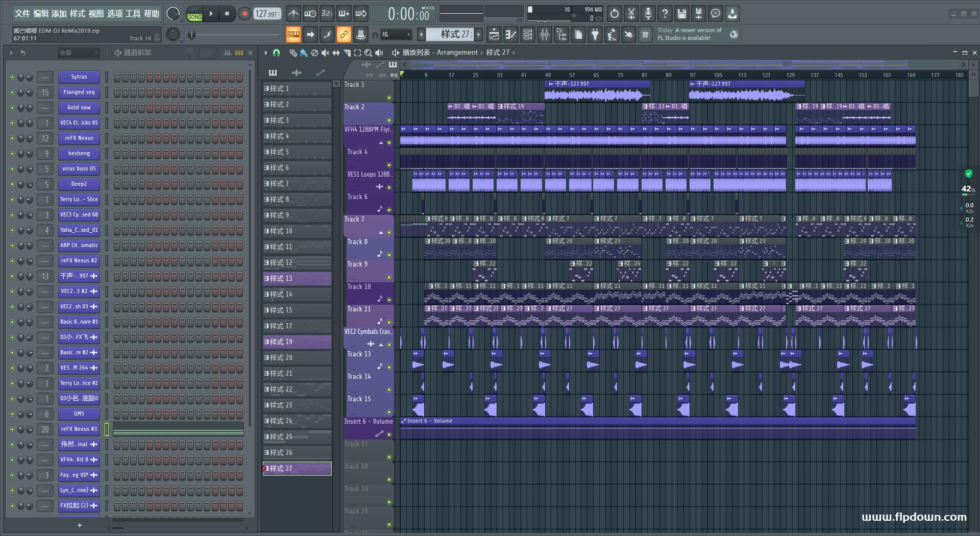The height and width of the screenshot is (536, 980).
Task: Click the microphone one-click recording icon
Action: pos(648,14)
